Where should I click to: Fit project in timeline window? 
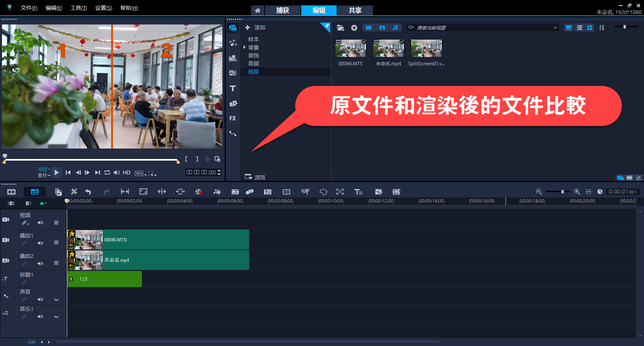tap(588, 192)
